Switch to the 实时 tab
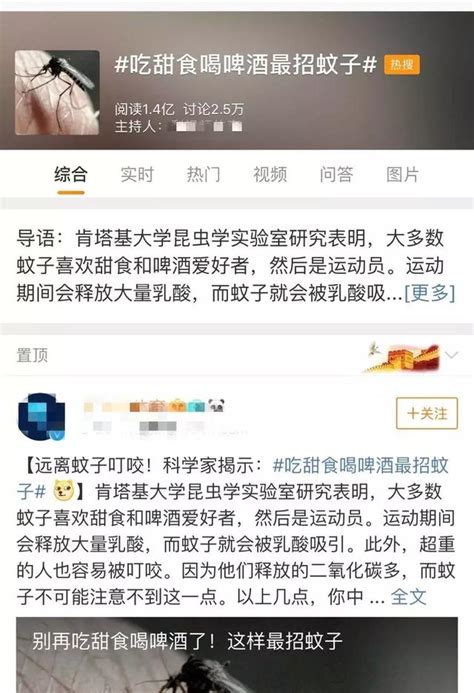 [x=137, y=174]
